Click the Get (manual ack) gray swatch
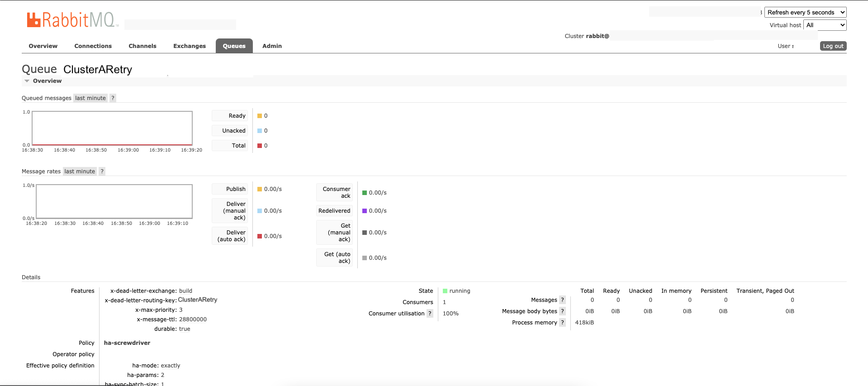This screenshot has width=868, height=386. pyautogui.click(x=365, y=233)
